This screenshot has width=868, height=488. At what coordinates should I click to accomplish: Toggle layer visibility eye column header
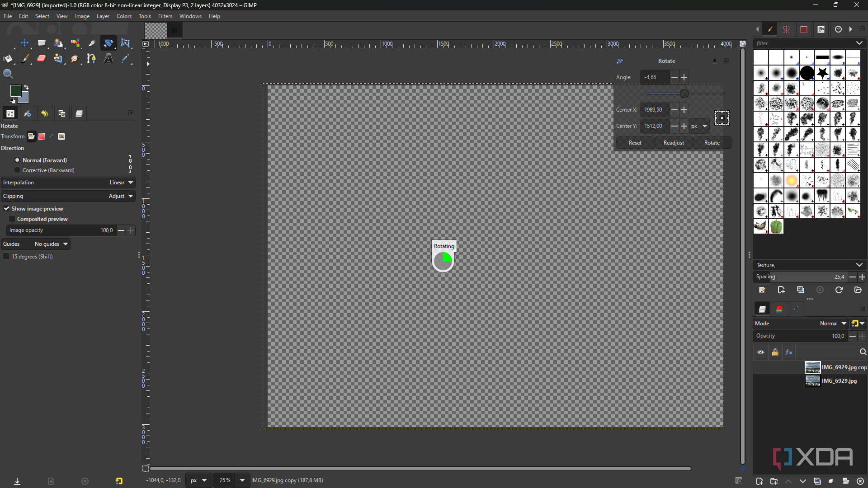coord(761,352)
